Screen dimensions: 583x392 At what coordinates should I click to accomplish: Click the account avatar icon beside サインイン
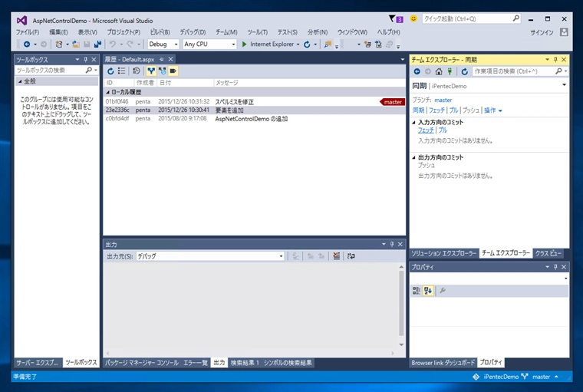pos(564,32)
